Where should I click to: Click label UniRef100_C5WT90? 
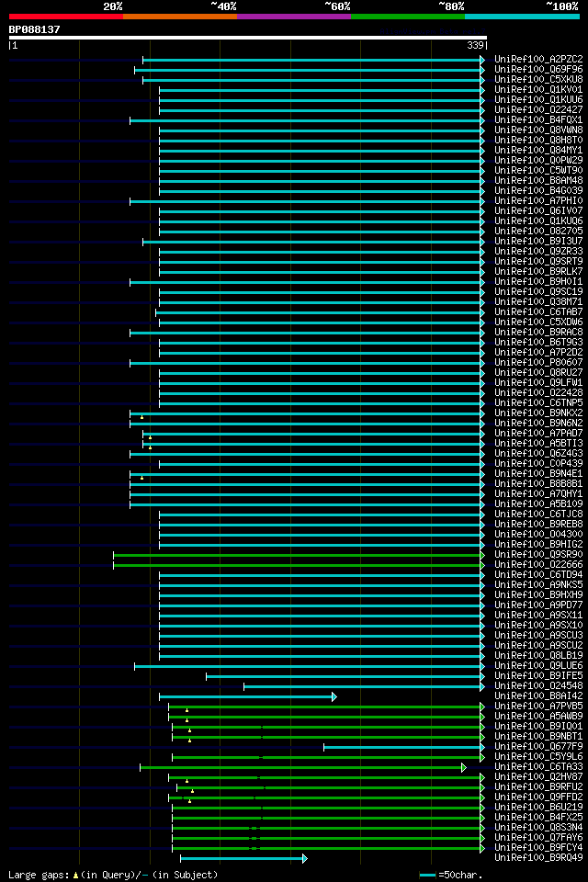538,171
